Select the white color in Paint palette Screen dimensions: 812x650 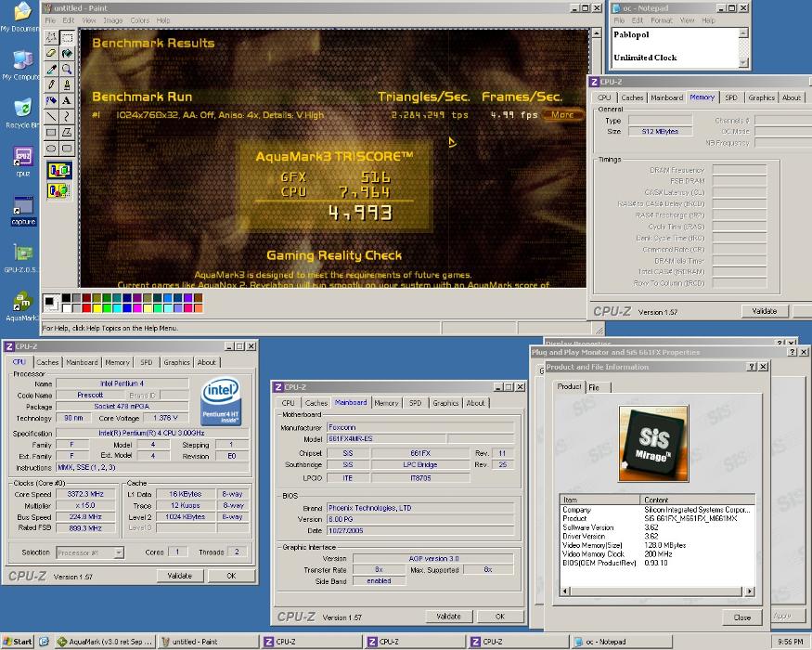pos(66,308)
